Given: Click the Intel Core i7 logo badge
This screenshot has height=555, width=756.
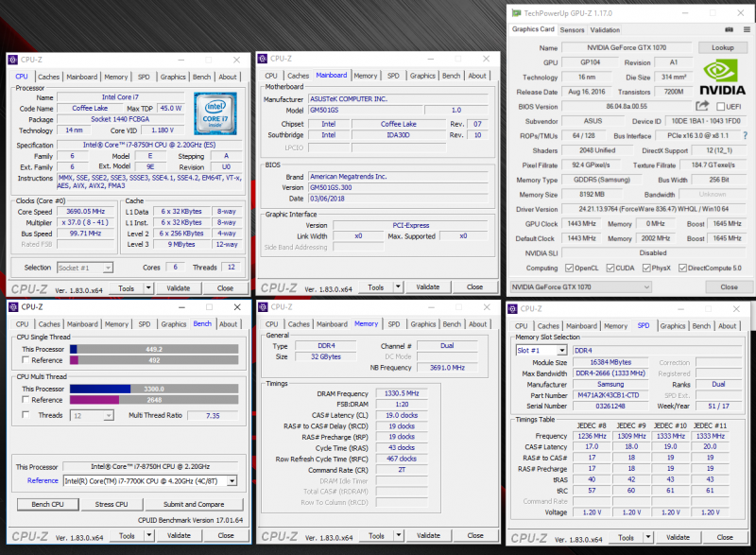Looking at the screenshot, I should (x=215, y=113).
